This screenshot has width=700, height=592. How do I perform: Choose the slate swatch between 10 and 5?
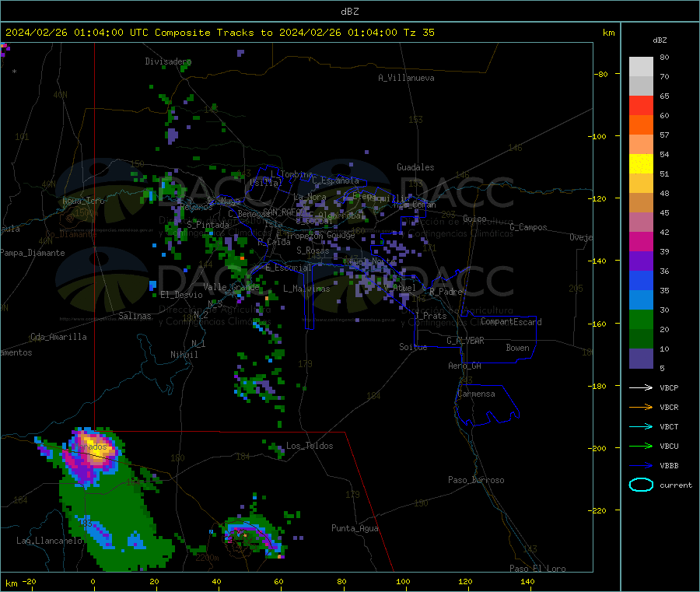(x=641, y=359)
